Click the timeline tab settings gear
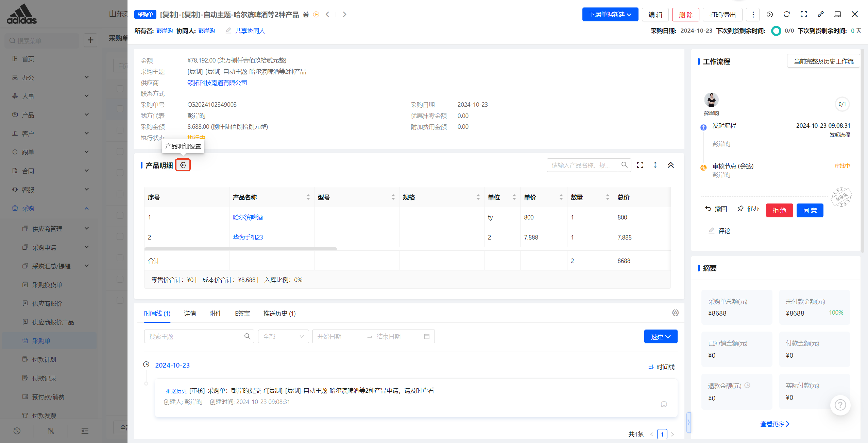 coord(675,313)
